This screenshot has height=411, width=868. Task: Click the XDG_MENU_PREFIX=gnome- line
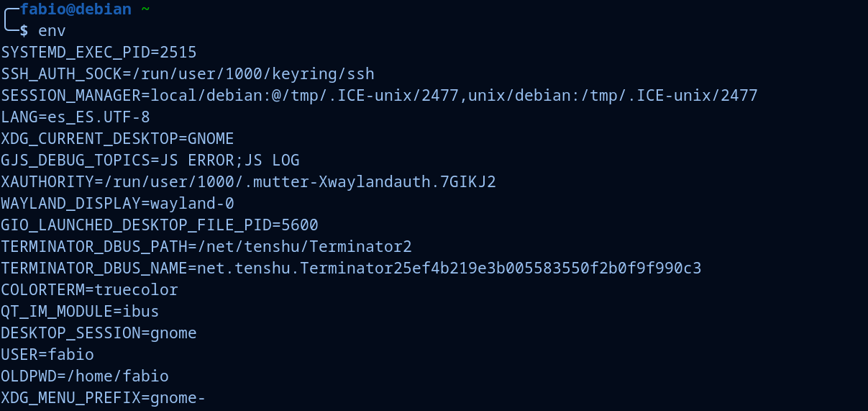[104, 398]
